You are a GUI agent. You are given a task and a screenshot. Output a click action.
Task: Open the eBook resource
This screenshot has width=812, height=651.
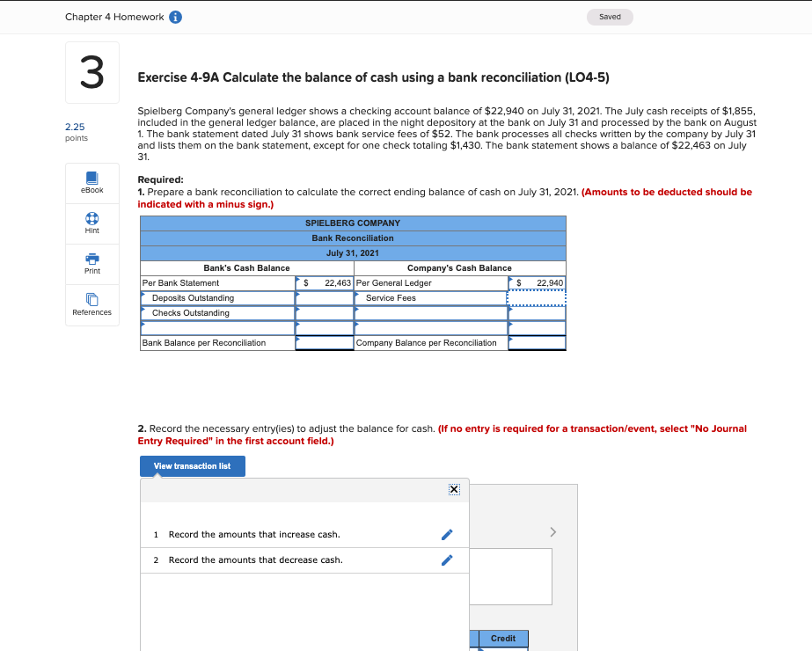(x=91, y=183)
